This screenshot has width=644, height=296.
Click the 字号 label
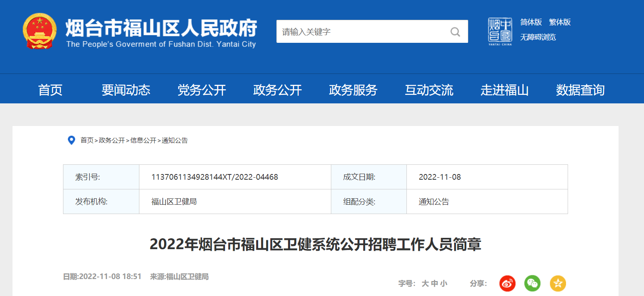[407, 283]
